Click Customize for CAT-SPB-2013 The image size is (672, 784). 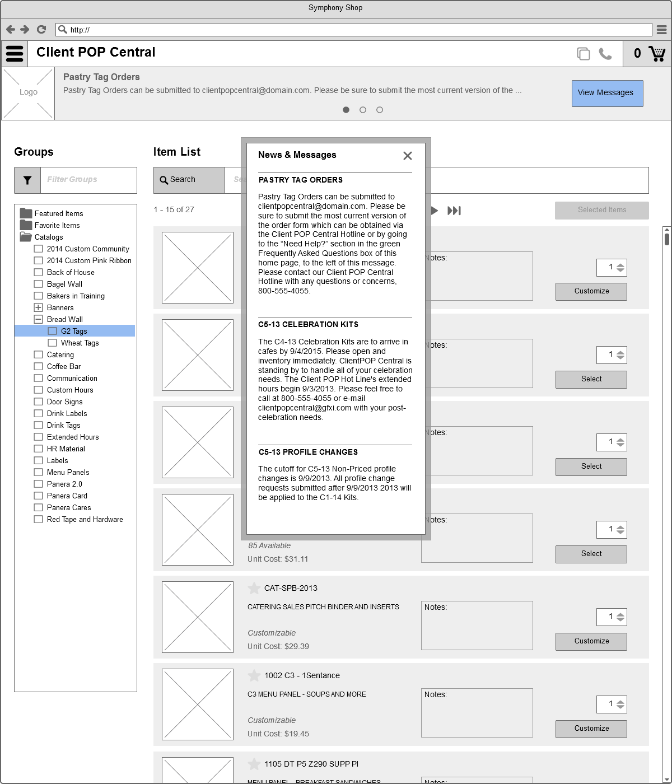click(591, 641)
